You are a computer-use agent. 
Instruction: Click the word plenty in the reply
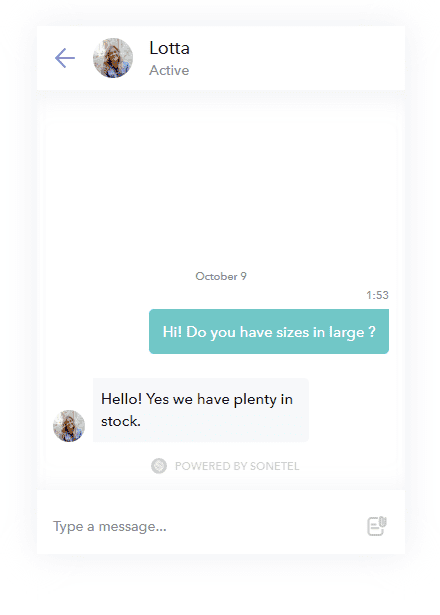click(x=255, y=400)
